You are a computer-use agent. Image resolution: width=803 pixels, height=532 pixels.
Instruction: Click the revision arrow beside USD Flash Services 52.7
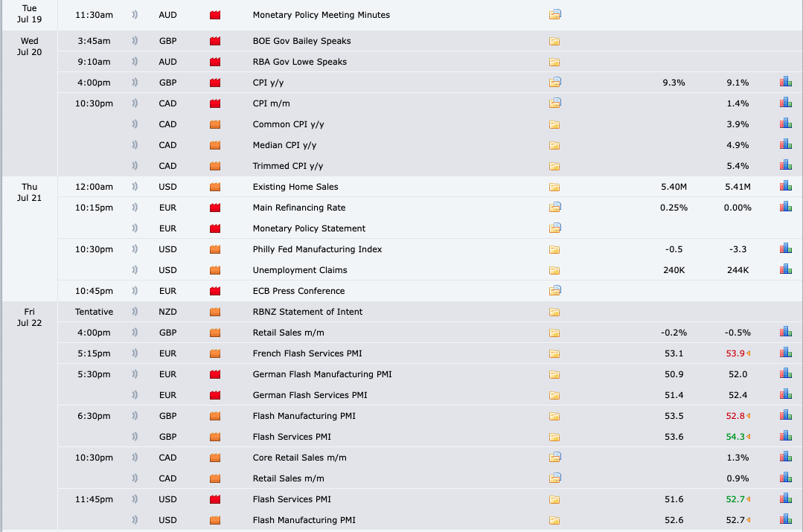(x=748, y=499)
